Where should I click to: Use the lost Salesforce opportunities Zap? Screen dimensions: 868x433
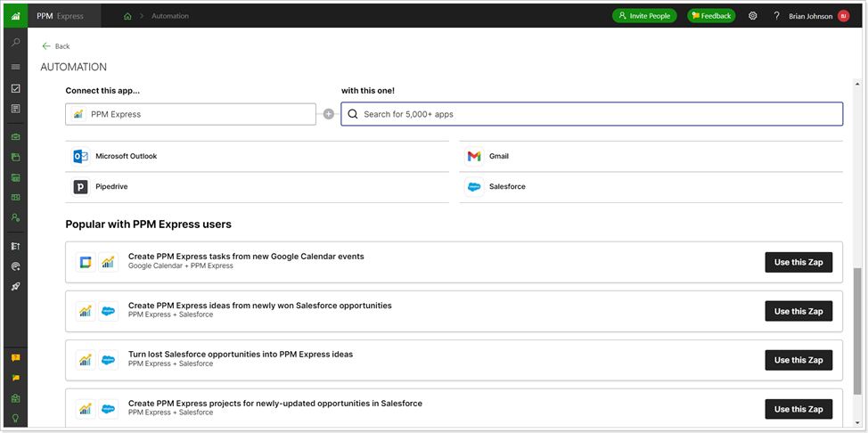coord(798,360)
